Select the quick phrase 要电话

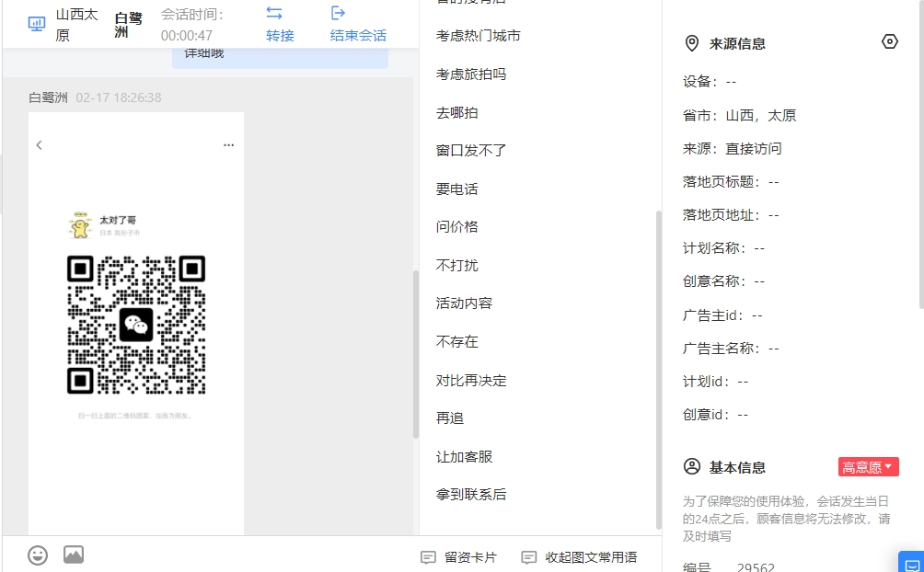pos(456,189)
